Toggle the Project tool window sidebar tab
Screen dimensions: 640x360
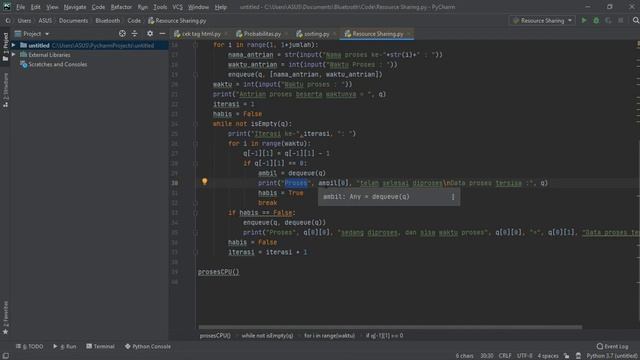[x=5, y=46]
